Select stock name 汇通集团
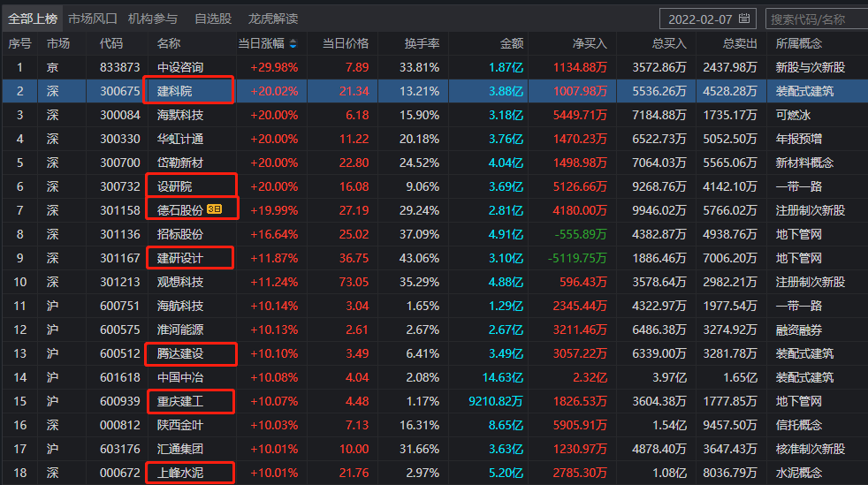The height and width of the screenshot is (485, 868). (180, 449)
